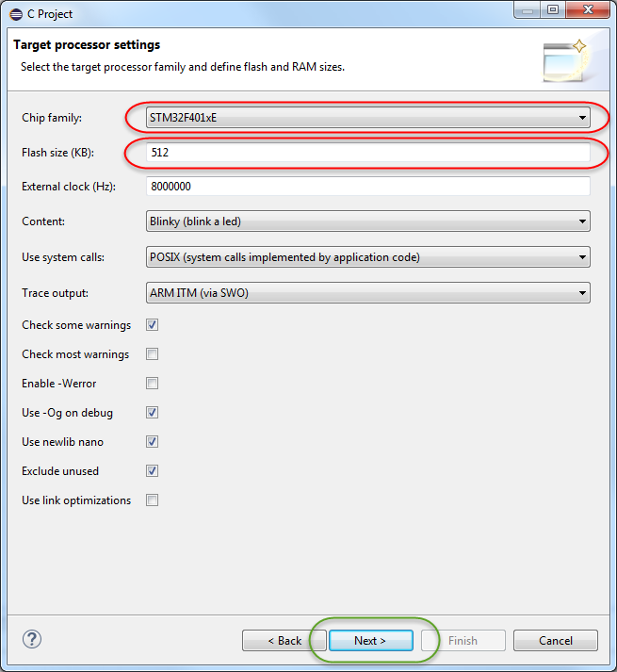Click the wizard banner image icon

coord(565,60)
